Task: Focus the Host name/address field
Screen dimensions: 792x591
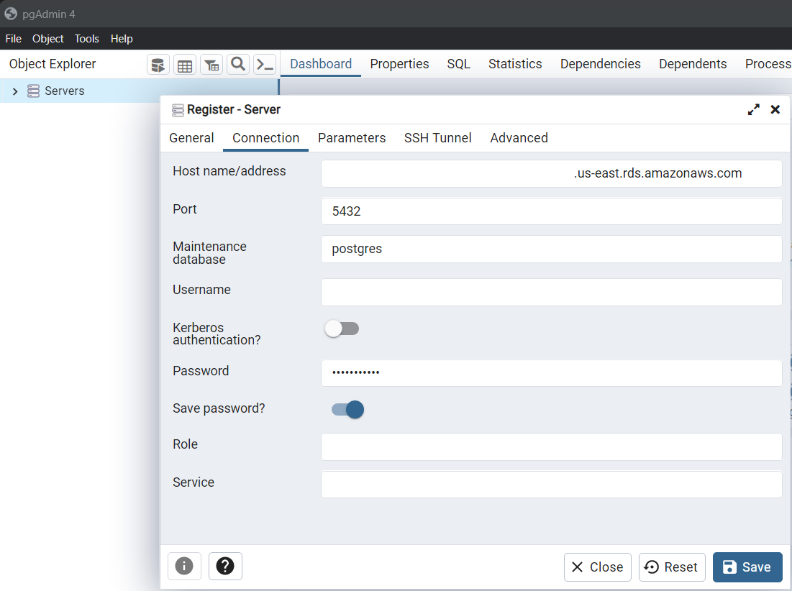Action: point(552,173)
